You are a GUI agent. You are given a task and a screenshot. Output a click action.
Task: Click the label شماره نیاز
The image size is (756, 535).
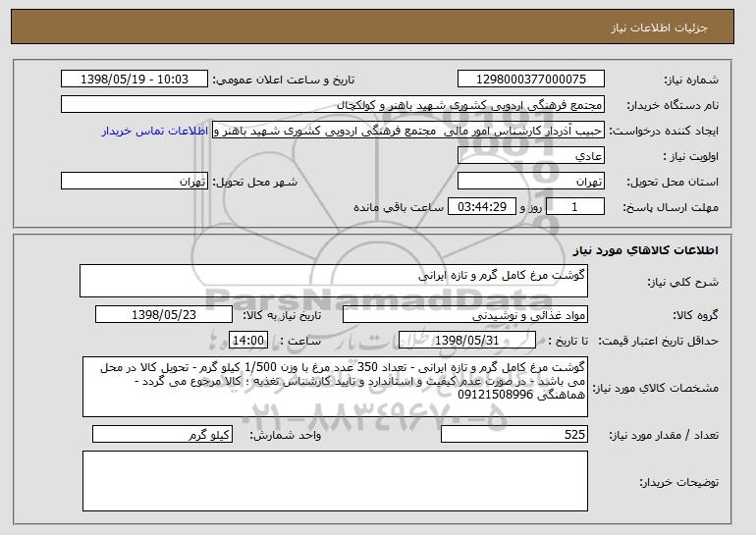pyautogui.click(x=691, y=80)
